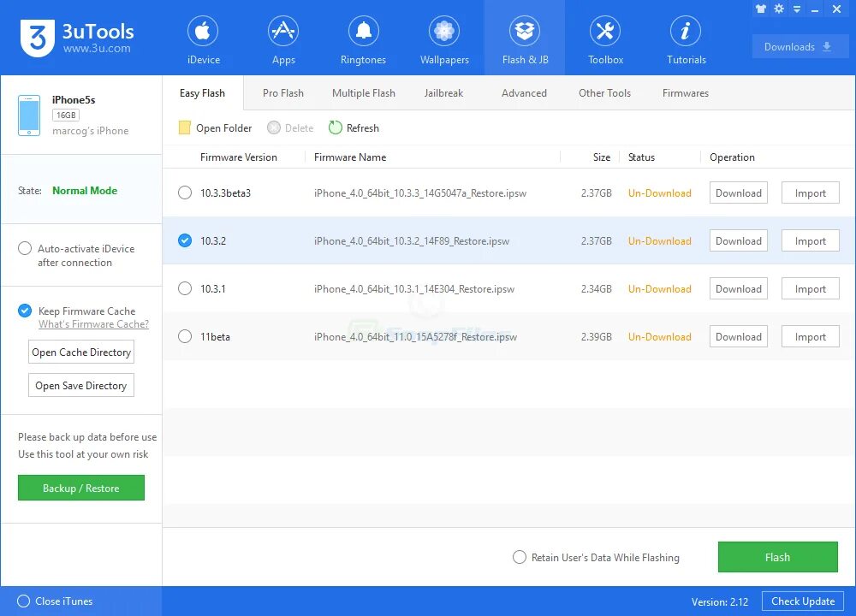This screenshot has width=856, height=616.
Task: Select firmware 10.3.2 radio button
Action: tap(185, 240)
